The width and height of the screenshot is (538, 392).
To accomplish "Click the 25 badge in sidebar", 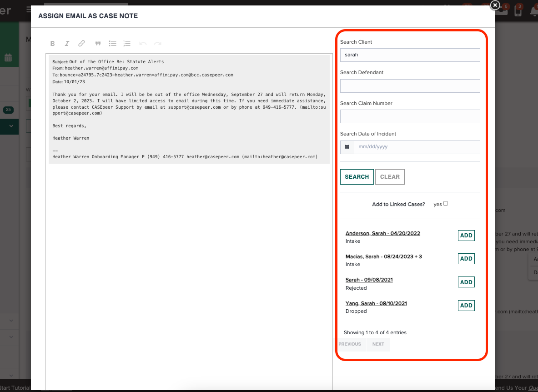I will [8, 110].
